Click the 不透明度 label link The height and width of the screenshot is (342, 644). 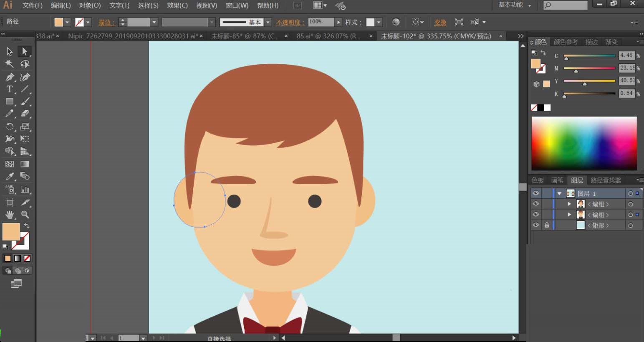pyautogui.click(x=290, y=22)
